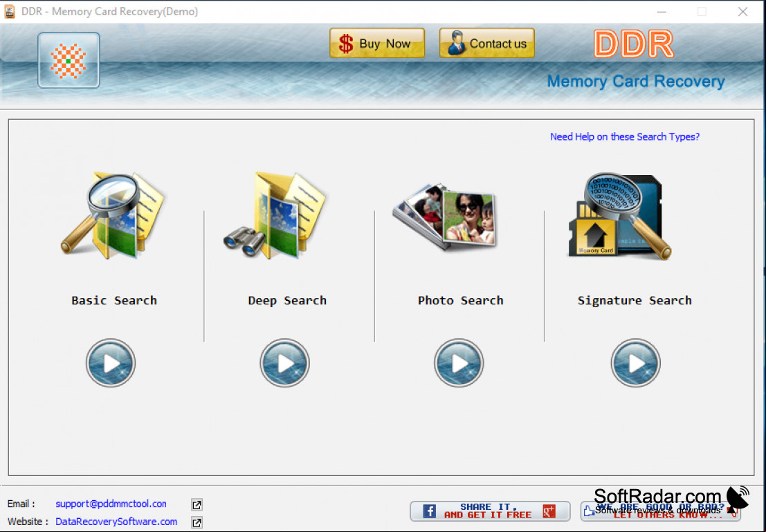Click the orange checkered logo icon in header
The height and width of the screenshot is (532, 766).
(69, 61)
